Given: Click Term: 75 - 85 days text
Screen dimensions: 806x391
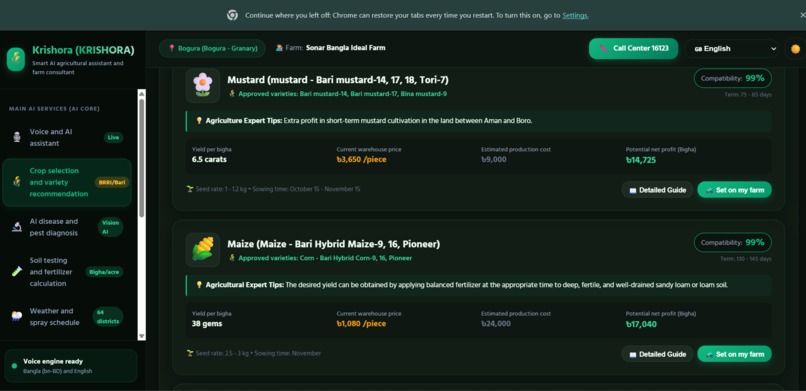Looking at the screenshot, I should coord(748,95).
